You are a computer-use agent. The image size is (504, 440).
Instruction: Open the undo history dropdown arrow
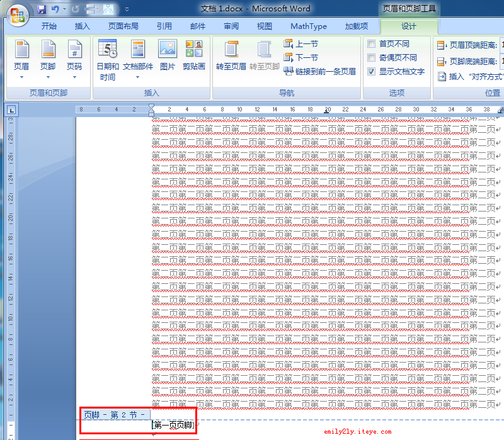point(65,9)
